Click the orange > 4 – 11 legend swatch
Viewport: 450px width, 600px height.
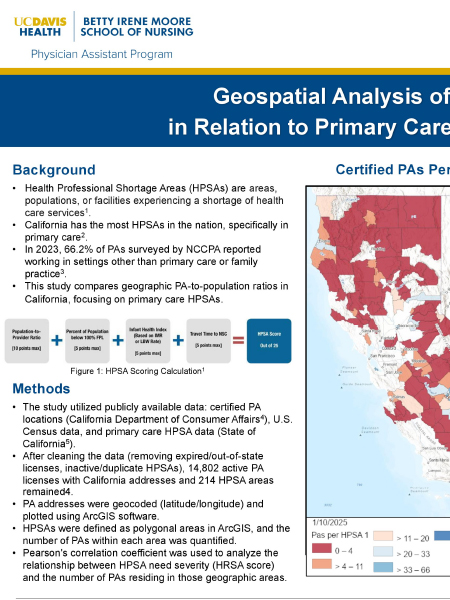coord(321,564)
